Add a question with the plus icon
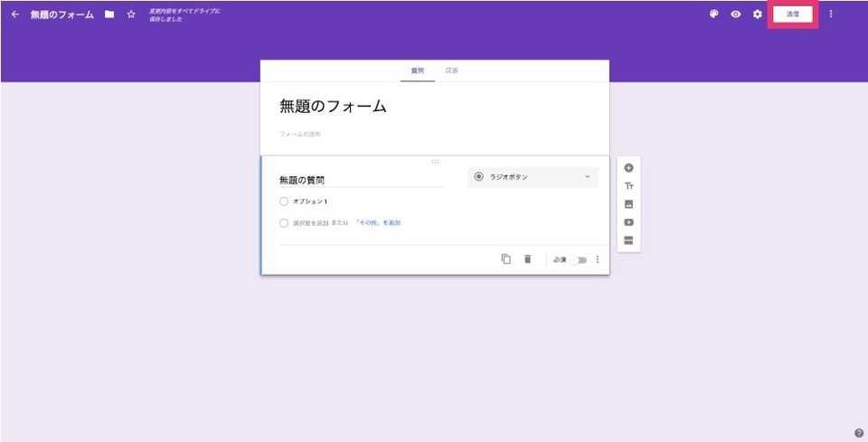The height and width of the screenshot is (442, 868). (628, 168)
